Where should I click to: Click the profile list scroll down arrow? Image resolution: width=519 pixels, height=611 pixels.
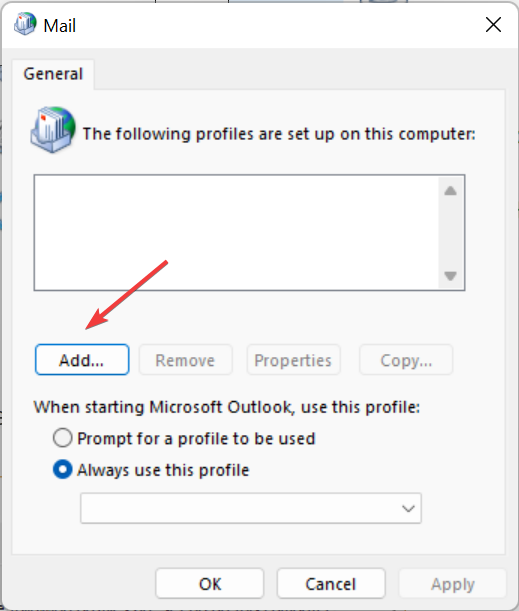click(450, 276)
